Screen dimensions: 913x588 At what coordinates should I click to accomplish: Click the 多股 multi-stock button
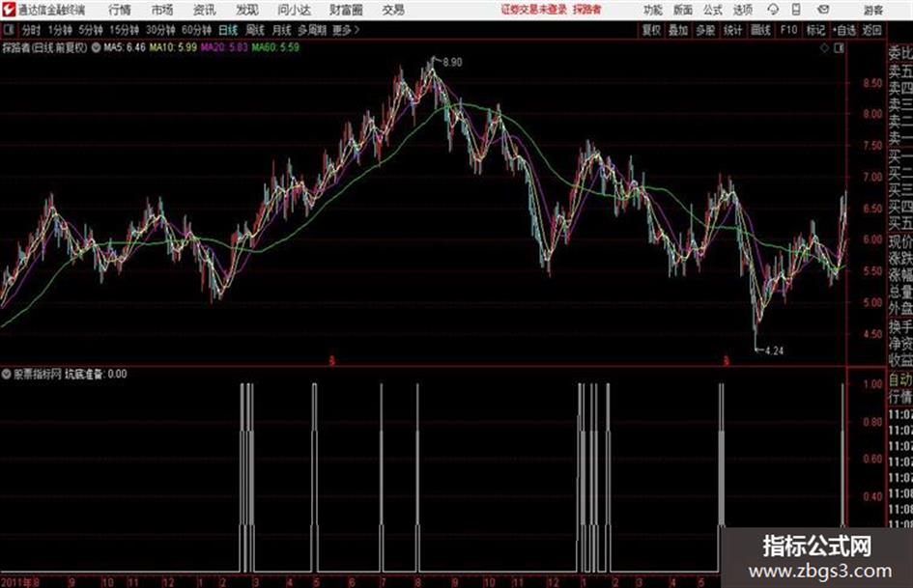tap(705, 30)
